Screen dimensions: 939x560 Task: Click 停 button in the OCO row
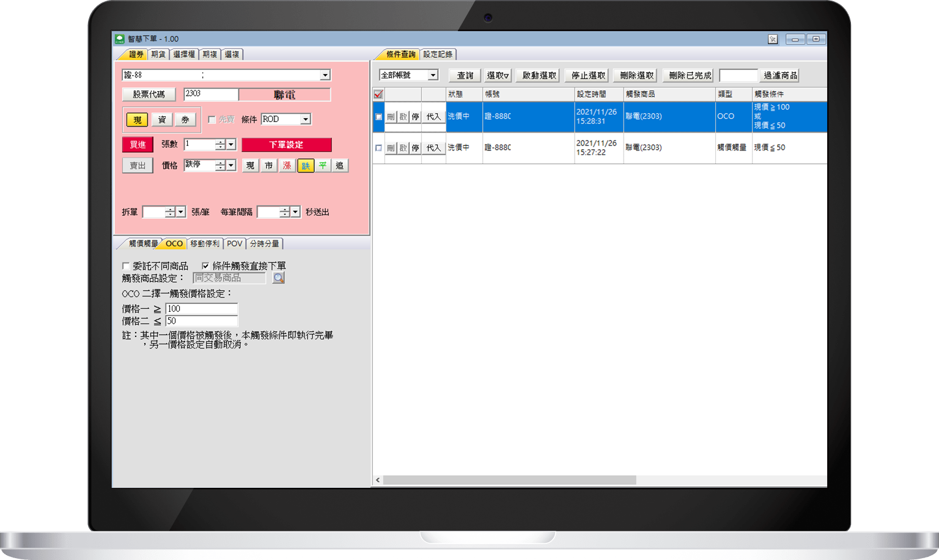click(416, 117)
